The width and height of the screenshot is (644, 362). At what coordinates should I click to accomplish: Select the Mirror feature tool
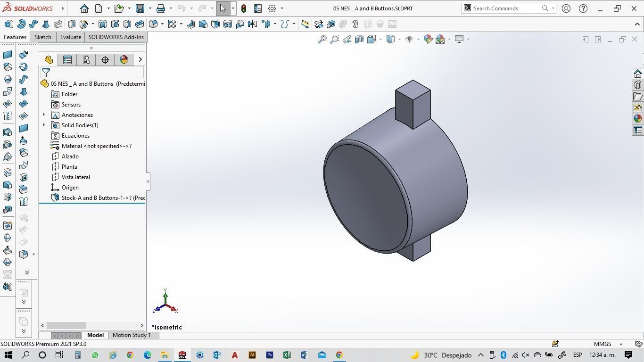253,24
